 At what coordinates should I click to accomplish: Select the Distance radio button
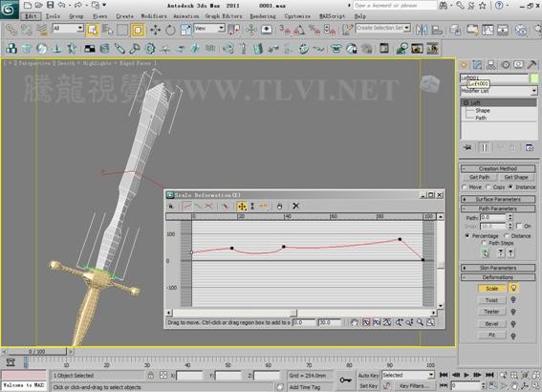point(507,236)
